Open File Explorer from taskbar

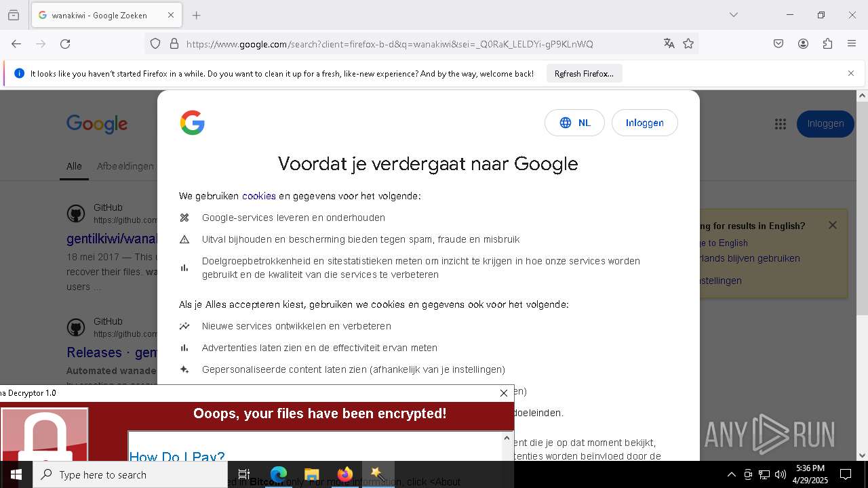pyautogui.click(x=311, y=474)
